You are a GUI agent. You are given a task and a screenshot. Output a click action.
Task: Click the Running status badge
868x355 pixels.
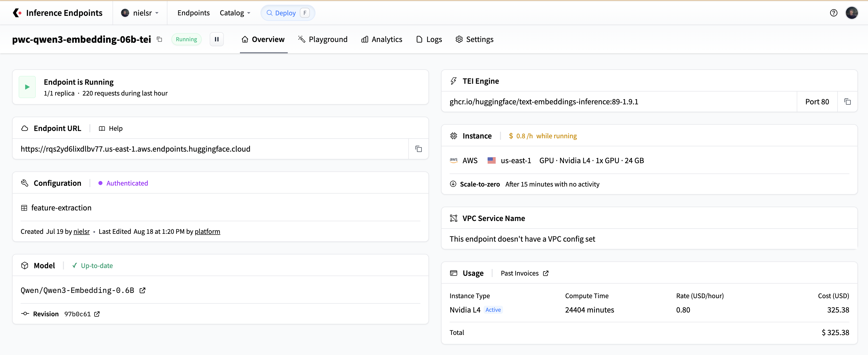(x=186, y=39)
